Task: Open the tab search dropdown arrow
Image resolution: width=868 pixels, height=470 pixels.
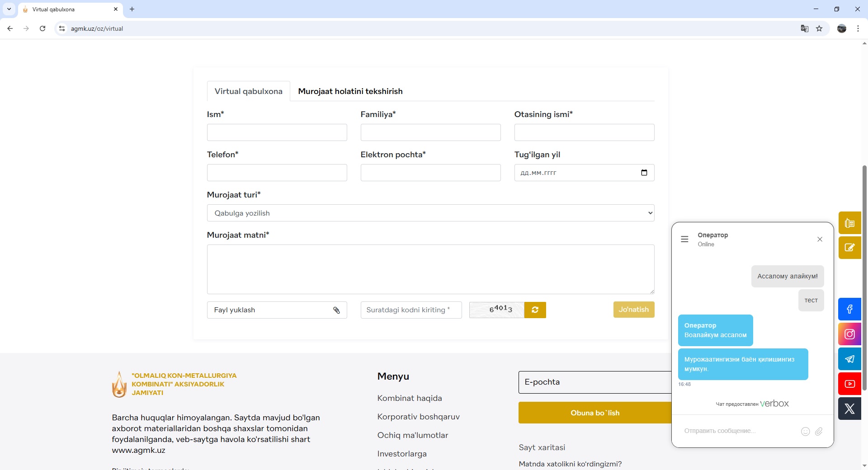Action: 9,9
